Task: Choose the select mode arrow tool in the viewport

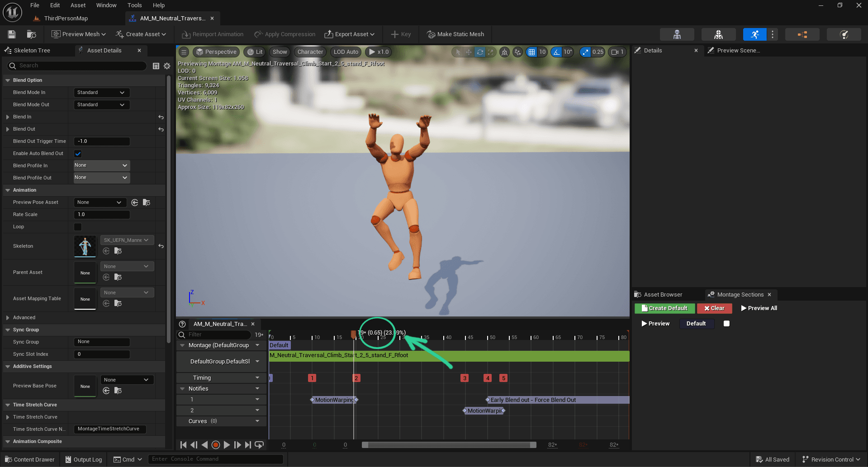Action: [x=458, y=52]
